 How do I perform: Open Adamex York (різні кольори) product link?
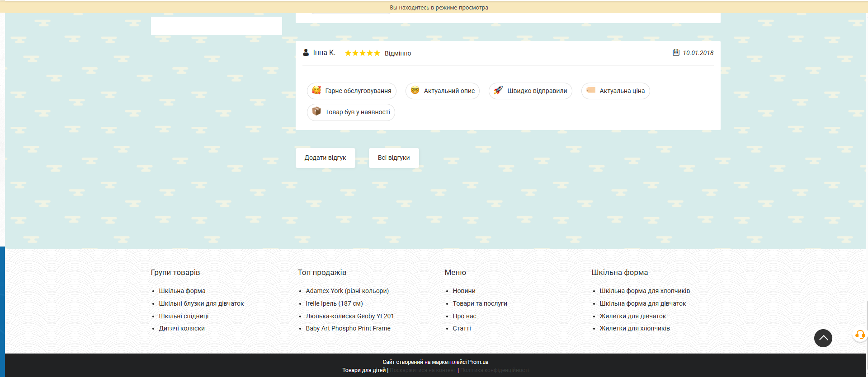coord(347,291)
